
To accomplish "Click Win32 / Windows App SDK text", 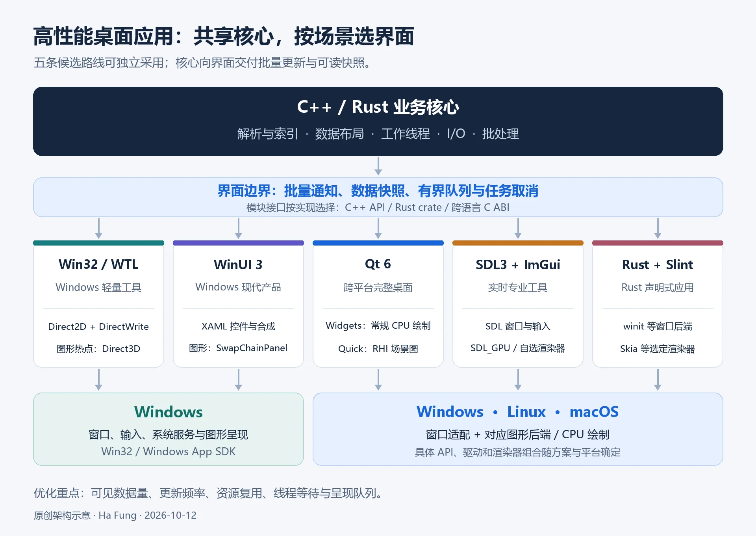I will click(169, 451).
